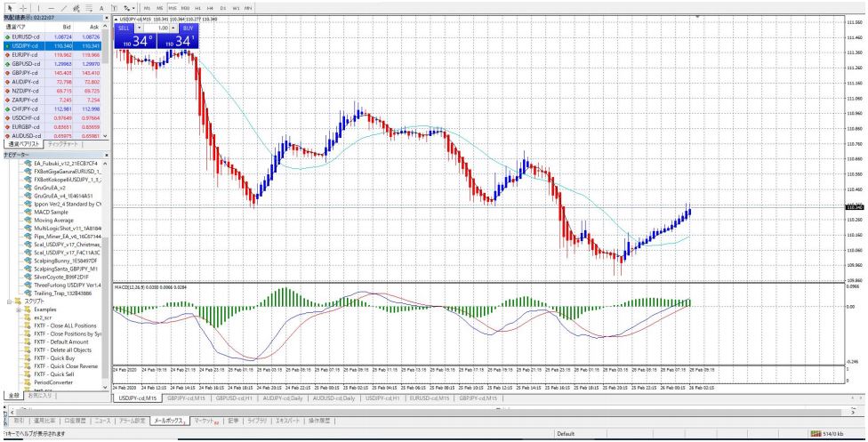This screenshot has height=442, width=868.
Task: Select the Fibonacci retracement tool
Action: tap(89, 8)
